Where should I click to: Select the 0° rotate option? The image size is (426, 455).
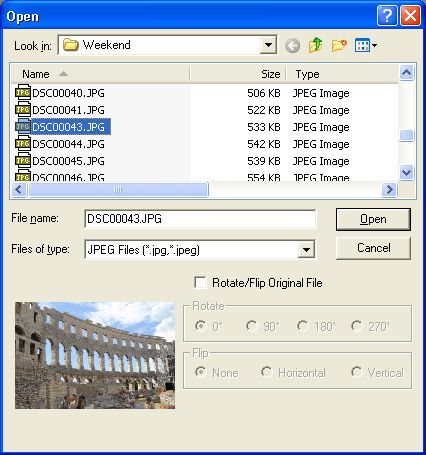pyautogui.click(x=200, y=326)
